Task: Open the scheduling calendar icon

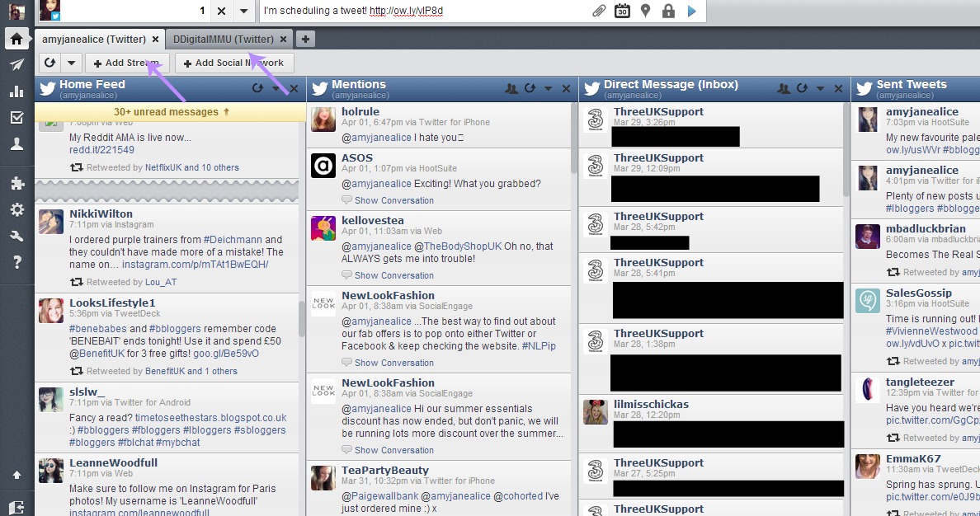Action: [x=622, y=11]
